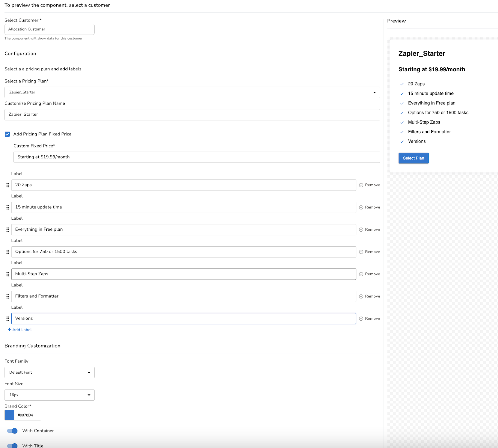Click drag handle of Versions label
The image size is (498, 448).
8,318
